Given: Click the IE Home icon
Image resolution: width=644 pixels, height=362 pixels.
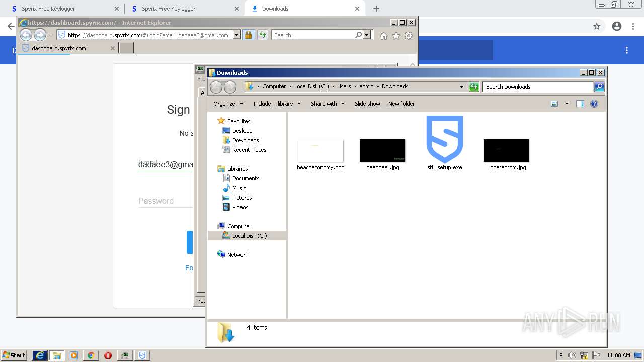Looking at the screenshot, I should 384,36.
